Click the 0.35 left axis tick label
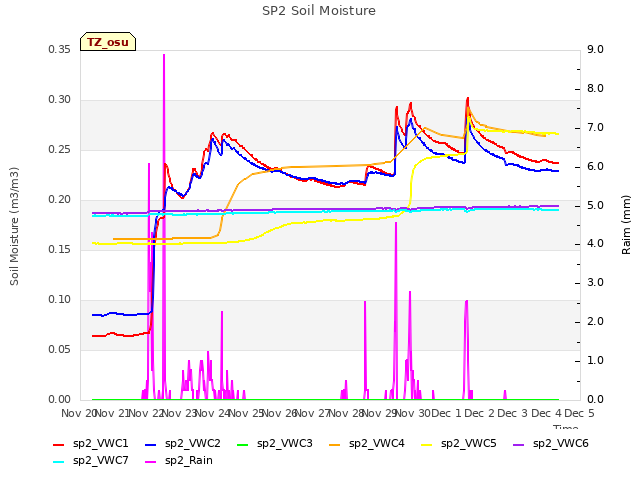The width and height of the screenshot is (640, 480). [x=59, y=49]
